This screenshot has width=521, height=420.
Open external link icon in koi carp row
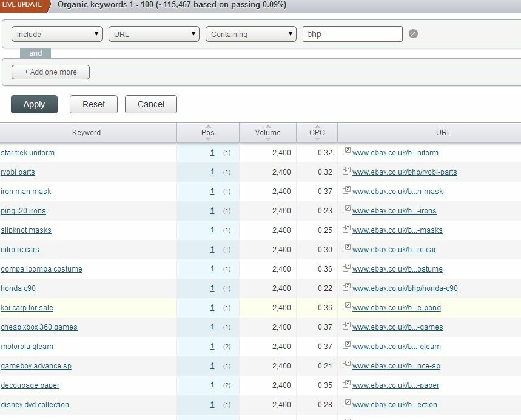click(346, 307)
